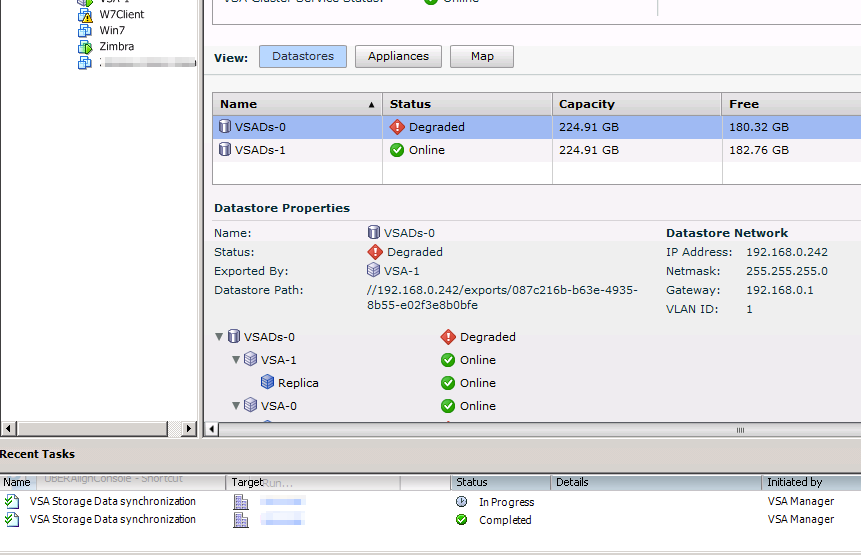Click the green Online icon in VSADs-1 row
Image resolution: width=861 pixels, height=555 pixels.
397,150
